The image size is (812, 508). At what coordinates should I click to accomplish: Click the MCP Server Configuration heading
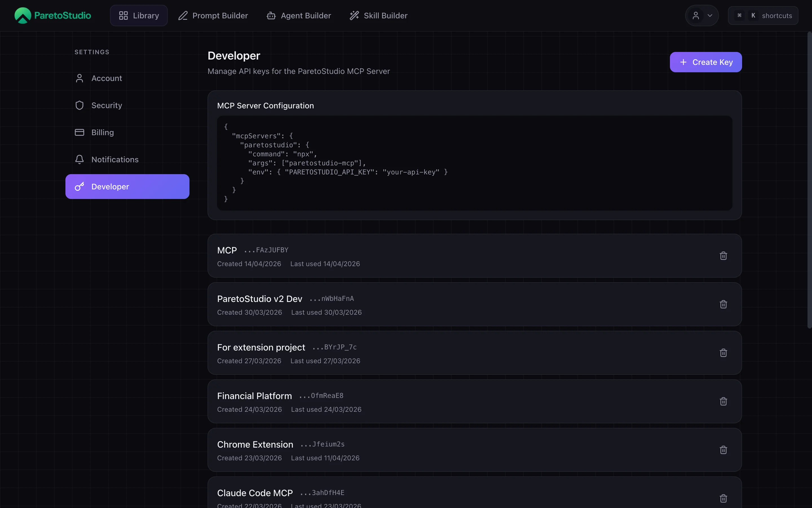(265, 106)
